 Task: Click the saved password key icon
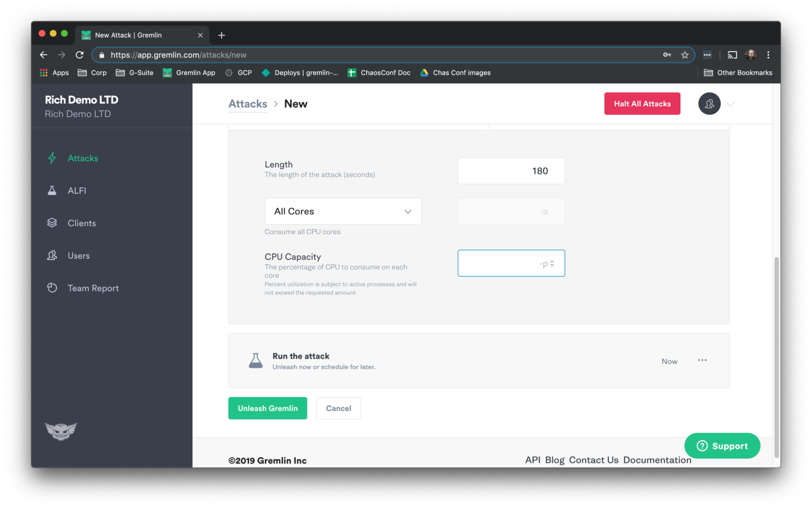(667, 55)
